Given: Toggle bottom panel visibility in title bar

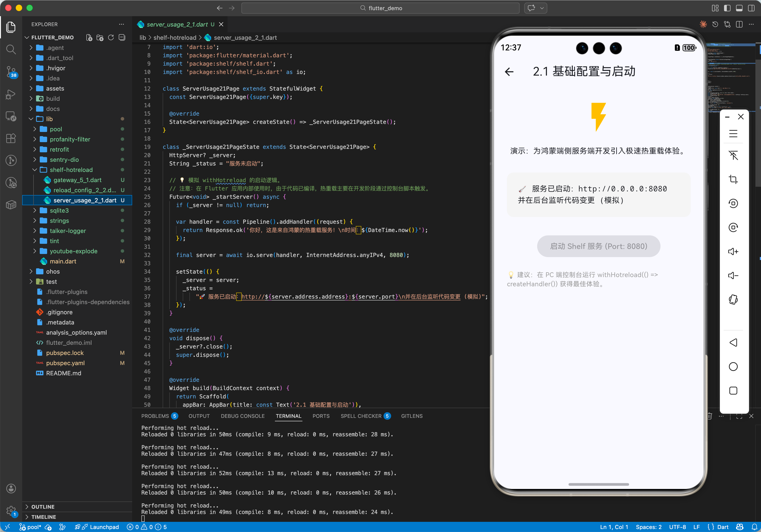Looking at the screenshot, I should point(739,8).
